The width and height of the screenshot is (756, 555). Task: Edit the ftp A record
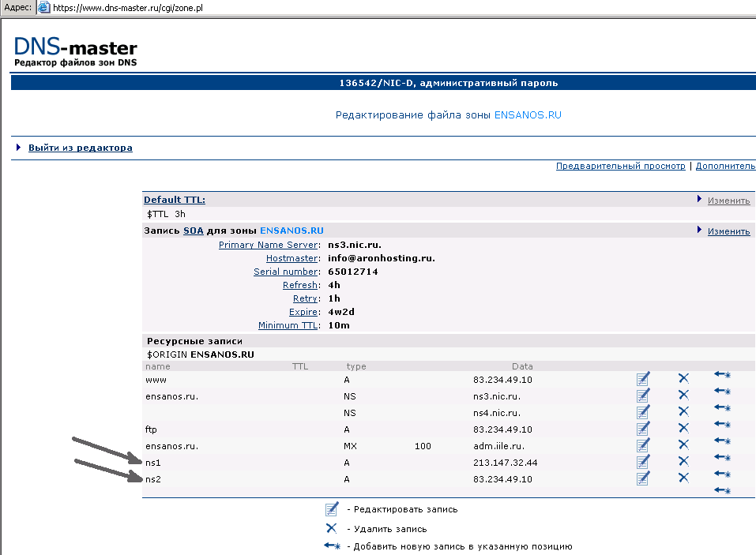(x=643, y=429)
